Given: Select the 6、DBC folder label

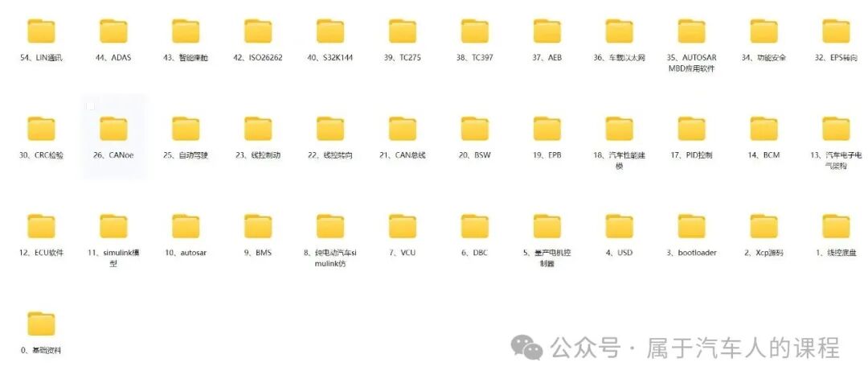Looking at the screenshot, I should (475, 253).
